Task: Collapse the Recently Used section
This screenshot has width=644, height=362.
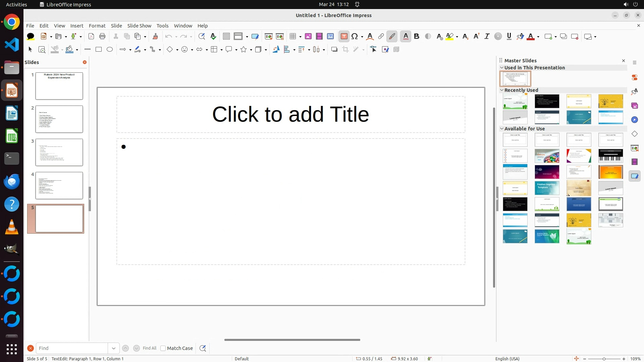Action: (502, 90)
